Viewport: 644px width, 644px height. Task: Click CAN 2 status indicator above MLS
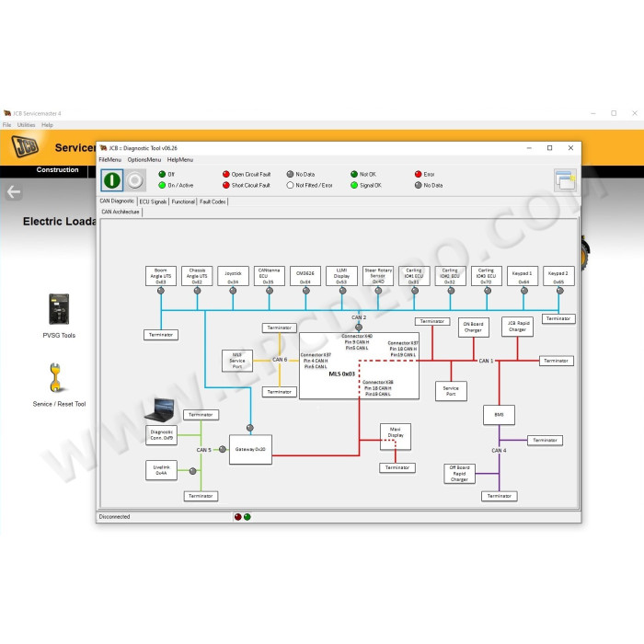point(359,328)
